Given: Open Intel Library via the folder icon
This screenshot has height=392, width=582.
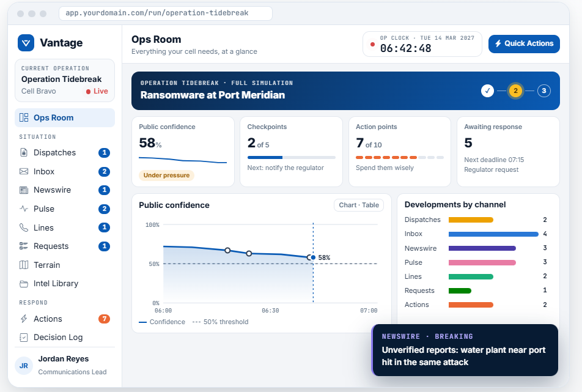Looking at the screenshot, I should (24, 284).
